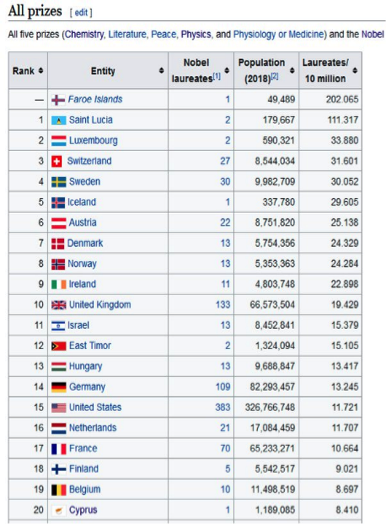Image resolution: width=386 pixels, height=524 pixels.
Task: Sort table by Rank column arrows
Action: (x=41, y=71)
